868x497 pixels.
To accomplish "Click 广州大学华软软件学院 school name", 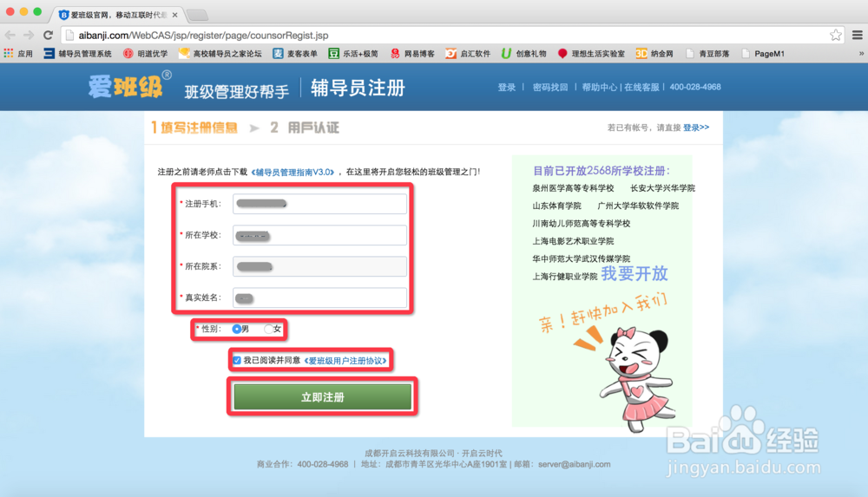I will (638, 206).
